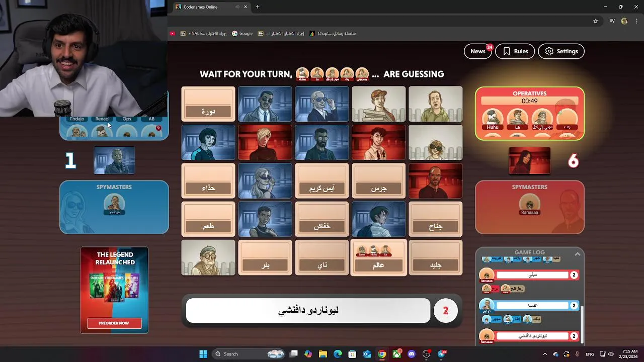The image size is (644, 362).
Task: Open the Rules page
Action: click(x=515, y=51)
